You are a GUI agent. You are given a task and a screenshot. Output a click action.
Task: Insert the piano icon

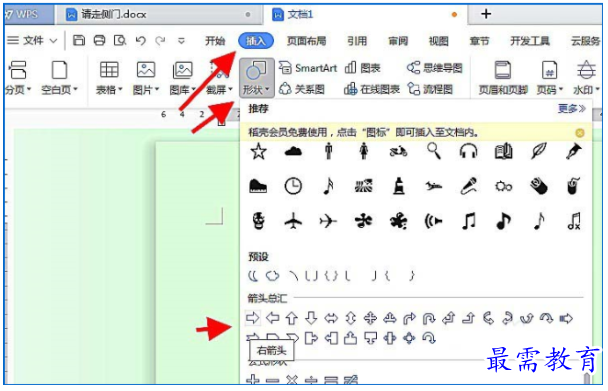tap(258, 186)
